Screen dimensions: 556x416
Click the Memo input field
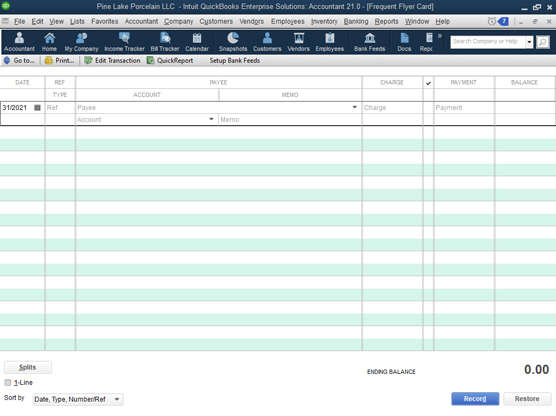coord(290,120)
